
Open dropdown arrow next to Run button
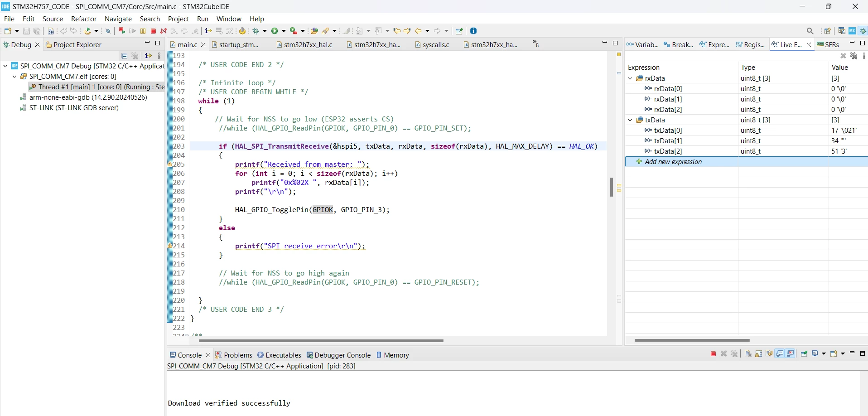click(x=284, y=31)
